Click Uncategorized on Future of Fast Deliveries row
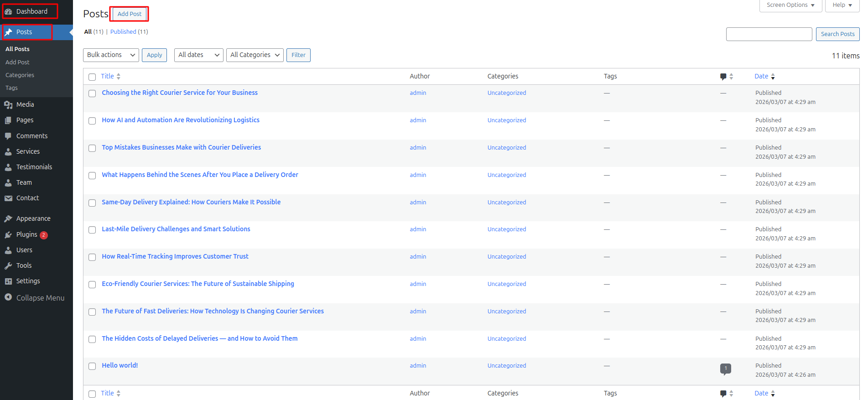 (x=507, y=311)
